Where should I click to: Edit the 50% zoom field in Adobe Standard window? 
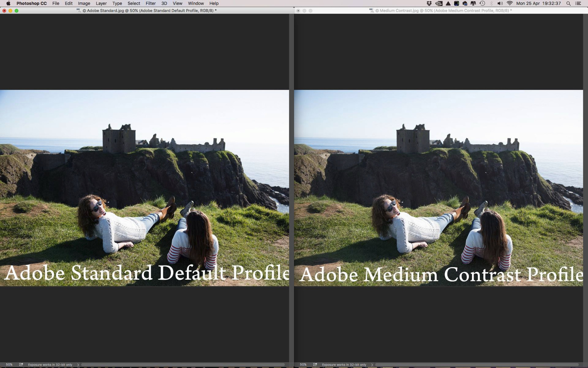[9, 365]
